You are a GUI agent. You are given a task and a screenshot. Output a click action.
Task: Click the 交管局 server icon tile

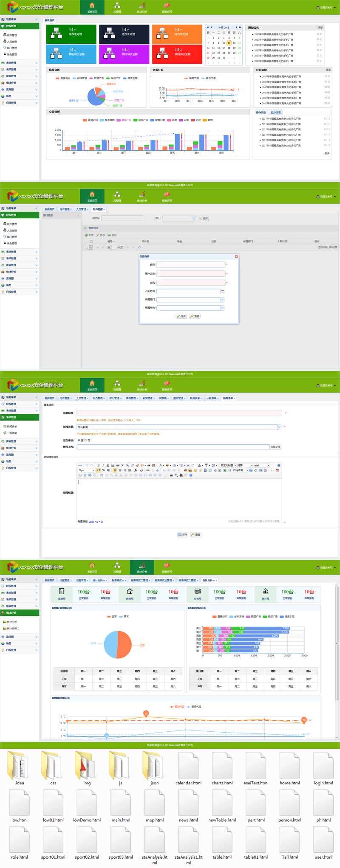pos(198,593)
